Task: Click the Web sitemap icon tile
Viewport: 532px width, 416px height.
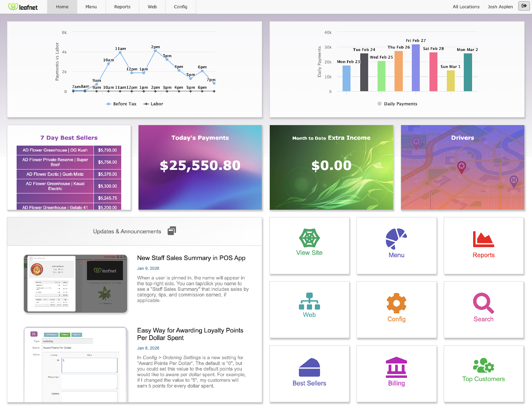Action: [x=309, y=302]
